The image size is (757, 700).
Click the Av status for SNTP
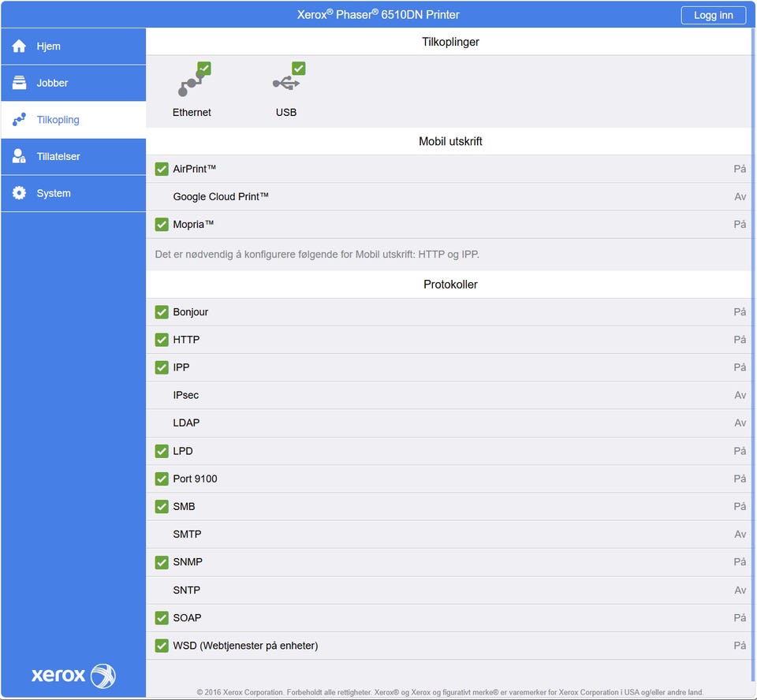pyautogui.click(x=740, y=590)
